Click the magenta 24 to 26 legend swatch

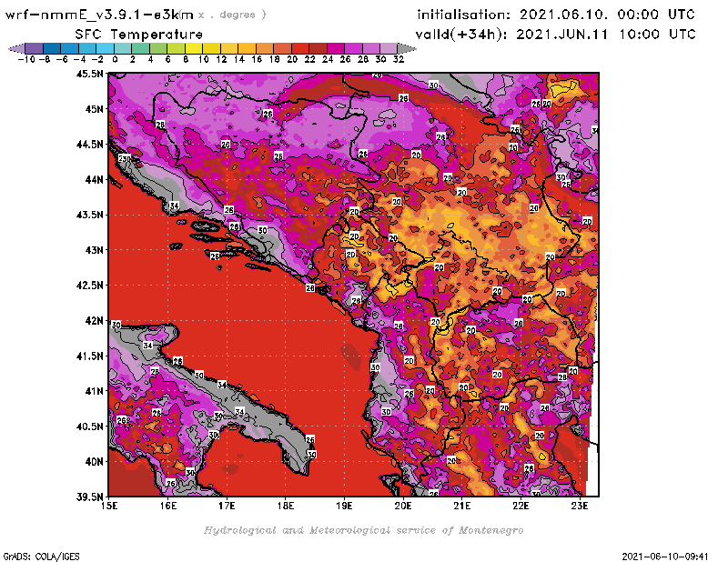[336, 48]
